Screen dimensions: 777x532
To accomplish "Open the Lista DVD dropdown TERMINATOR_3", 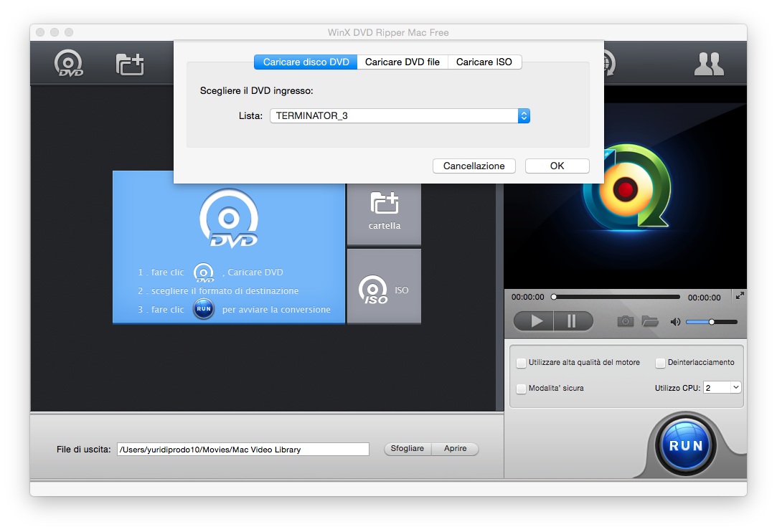I will 400,116.
